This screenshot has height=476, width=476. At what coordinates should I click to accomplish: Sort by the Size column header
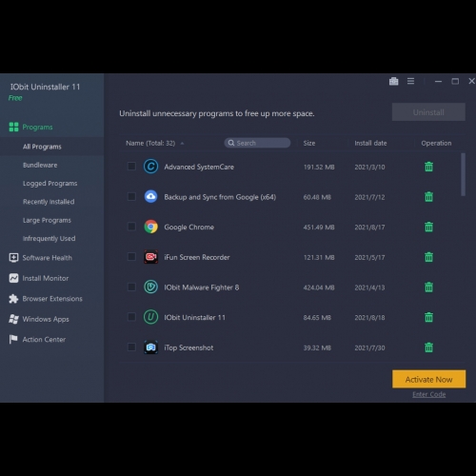click(309, 143)
